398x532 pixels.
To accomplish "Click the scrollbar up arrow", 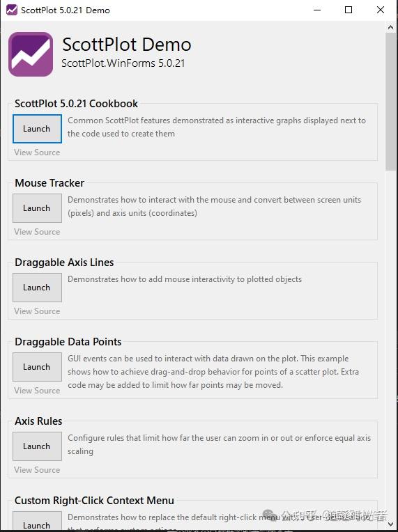I will (390, 28).
